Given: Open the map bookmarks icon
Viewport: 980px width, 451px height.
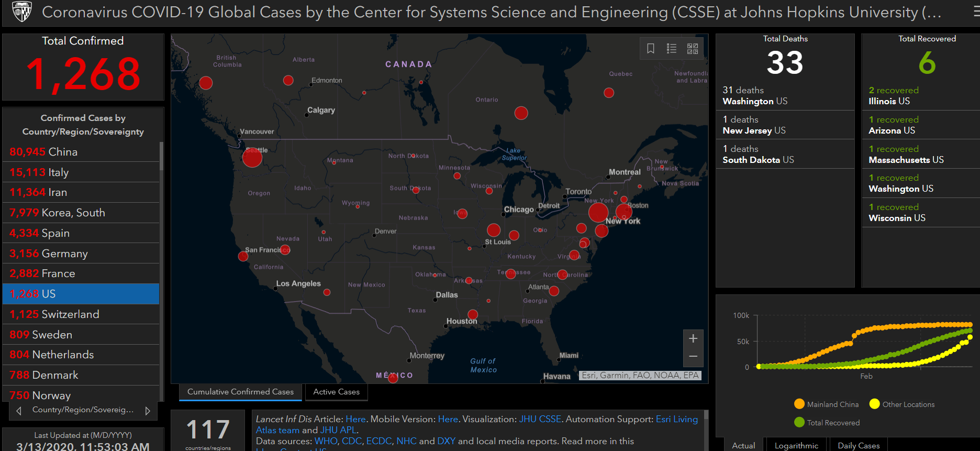Looking at the screenshot, I should (651, 49).
